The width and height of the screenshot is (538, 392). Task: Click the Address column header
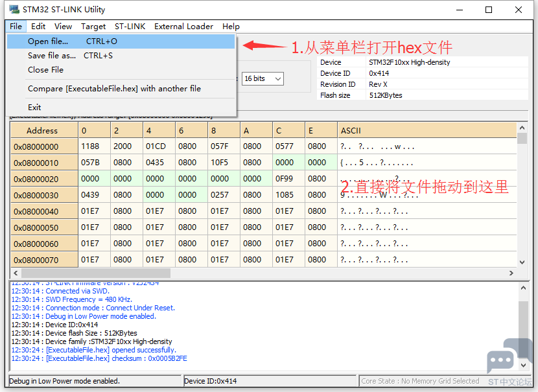tap(44, 131)
